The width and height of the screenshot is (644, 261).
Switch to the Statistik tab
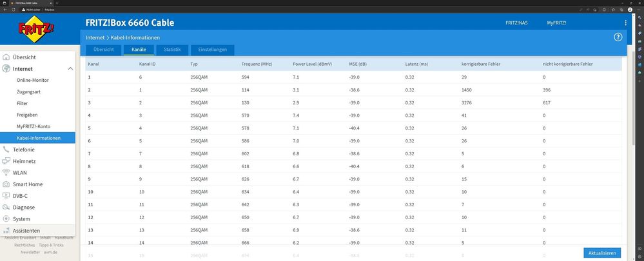coord(172,50)
